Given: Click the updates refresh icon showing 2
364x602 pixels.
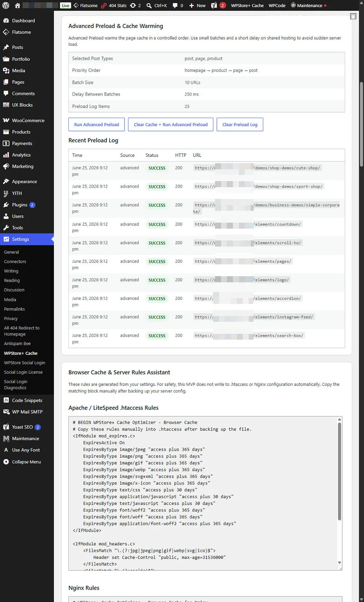Looking at the screenshot, I should click(x=133, y=5).
